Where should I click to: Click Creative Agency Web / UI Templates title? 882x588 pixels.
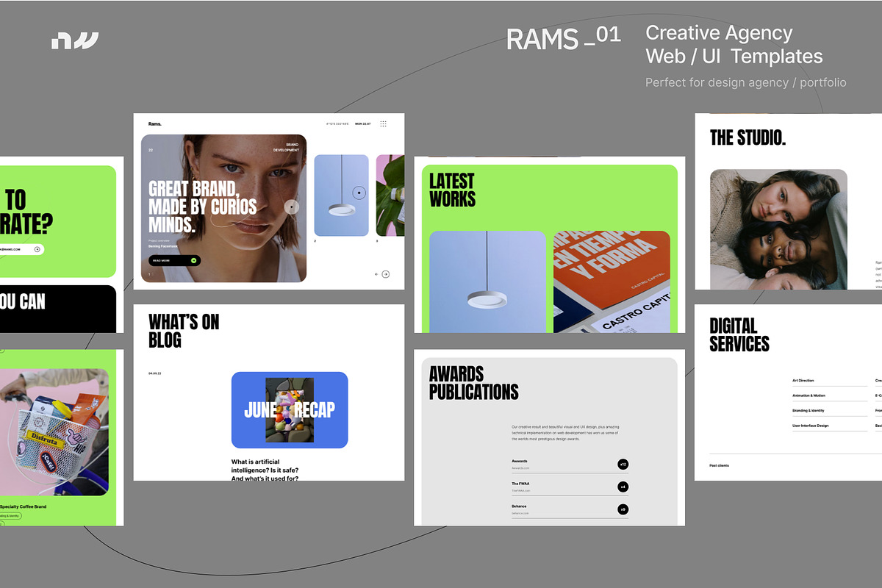[734, 44]
